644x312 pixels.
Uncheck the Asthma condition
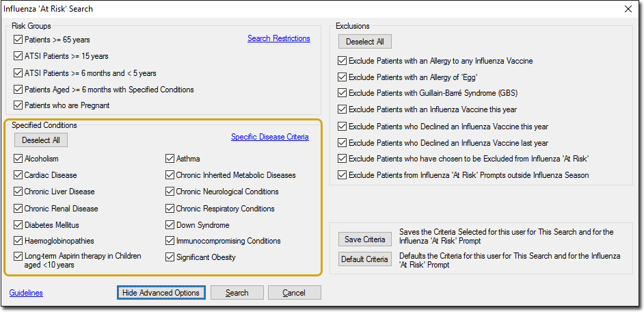point(170,159)
